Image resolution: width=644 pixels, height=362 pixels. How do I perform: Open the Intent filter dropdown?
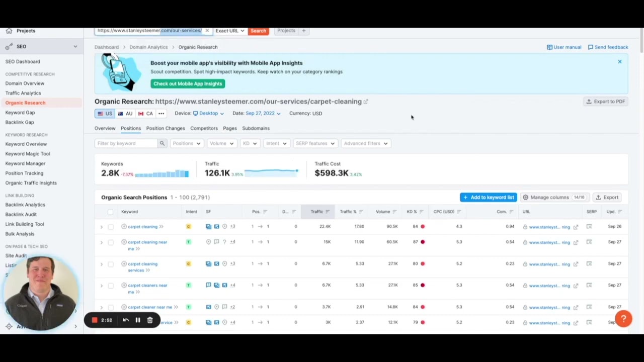point(276,143)
